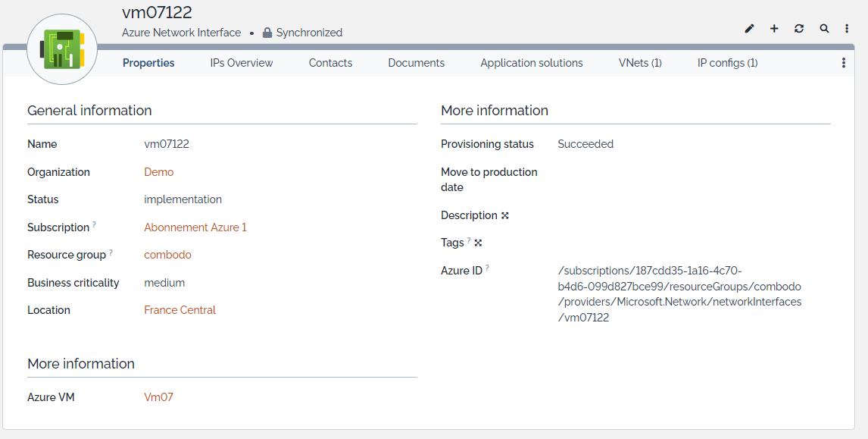Follow the France Central location link

[x=180, y=310]
